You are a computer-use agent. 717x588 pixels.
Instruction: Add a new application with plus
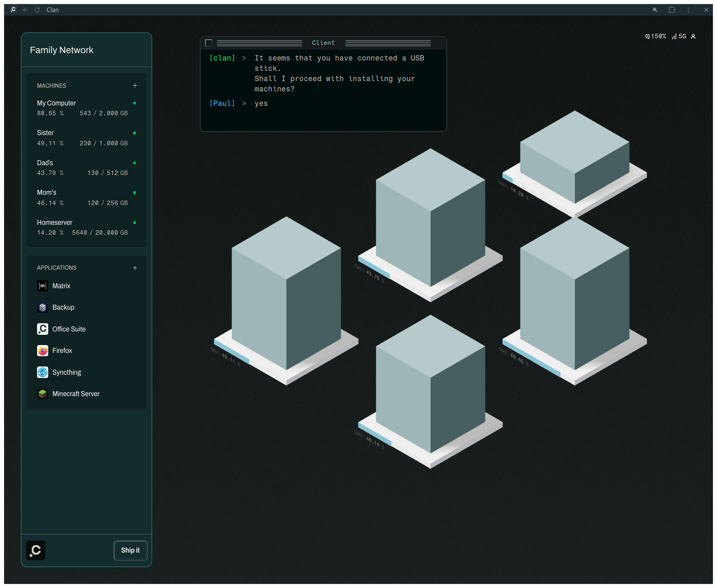[x=135, y=268]
